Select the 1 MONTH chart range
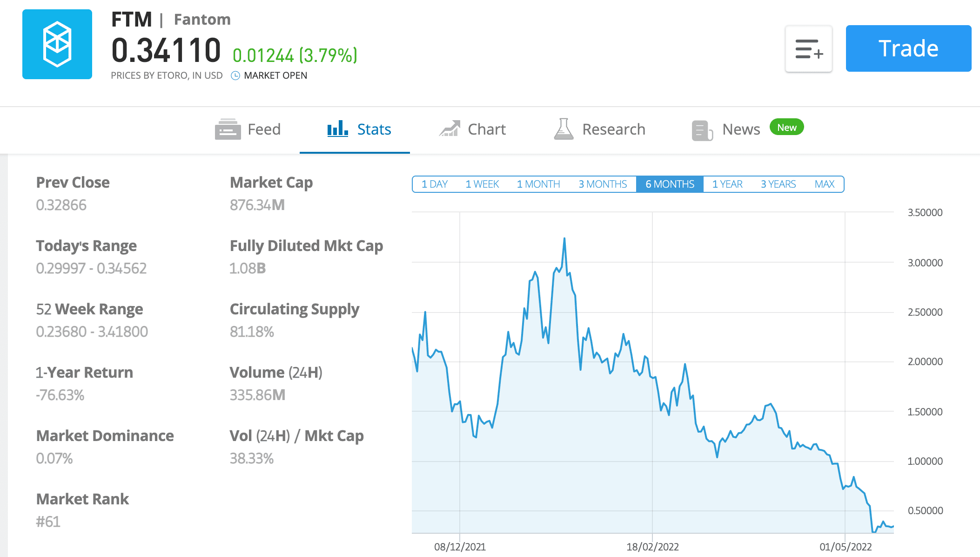This screenshot has width=980, height=557. [538, 184]
